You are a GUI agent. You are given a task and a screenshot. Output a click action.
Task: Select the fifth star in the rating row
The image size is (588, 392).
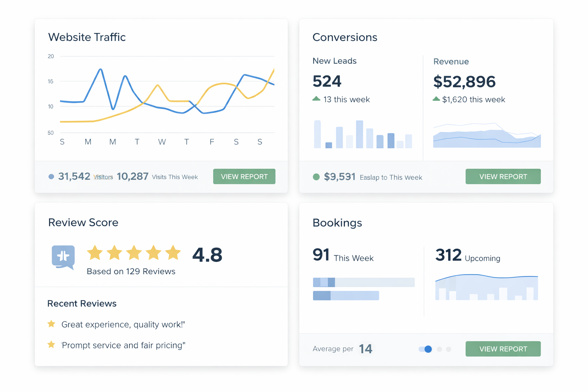tap(173, 253)
